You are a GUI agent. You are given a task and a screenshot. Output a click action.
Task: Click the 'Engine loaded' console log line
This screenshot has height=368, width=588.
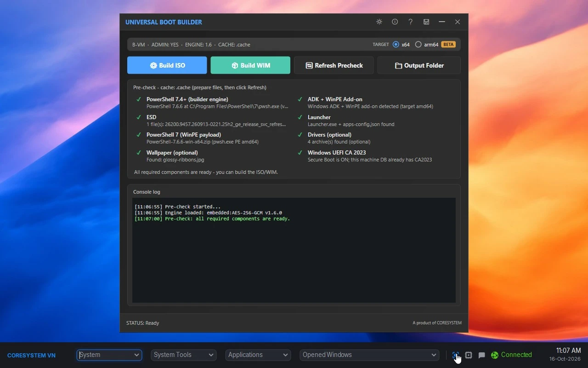point(208,213)
